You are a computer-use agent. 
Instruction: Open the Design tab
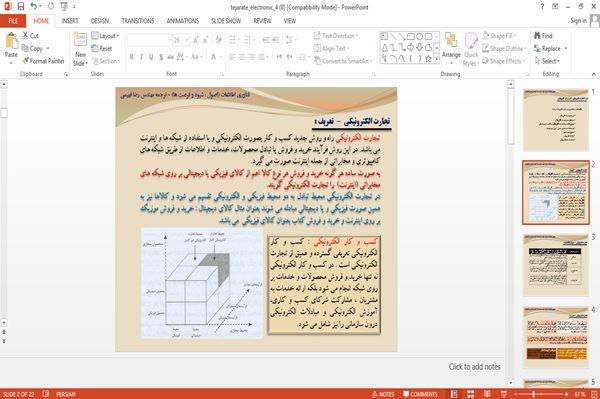[x=100, y=21]
